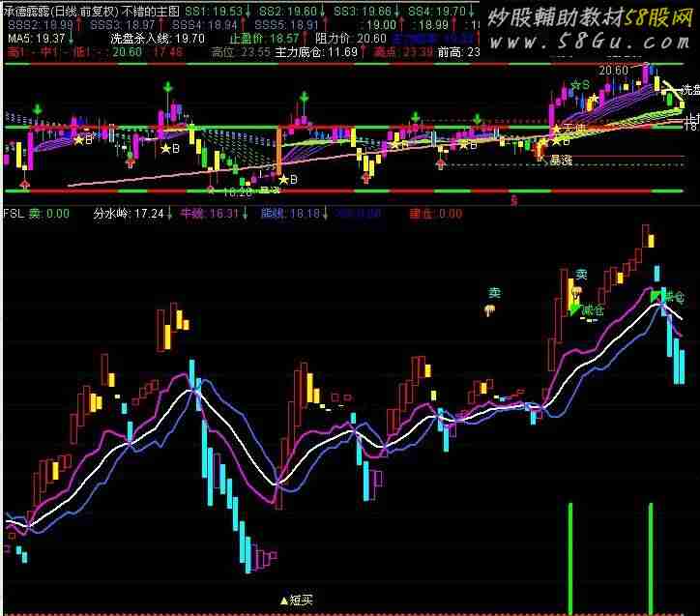This screenshot has height=616, width=700.
Task: Click the FSL indicator name
Action: pos(14,214)
